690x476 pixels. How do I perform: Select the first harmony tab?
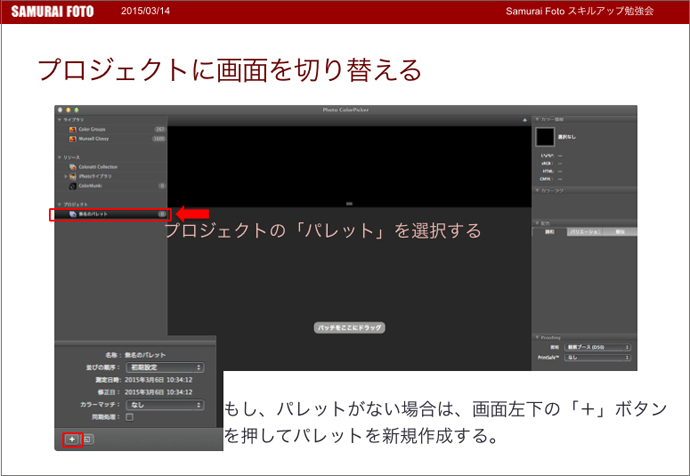pyautogui.click(x=550, y=232)
